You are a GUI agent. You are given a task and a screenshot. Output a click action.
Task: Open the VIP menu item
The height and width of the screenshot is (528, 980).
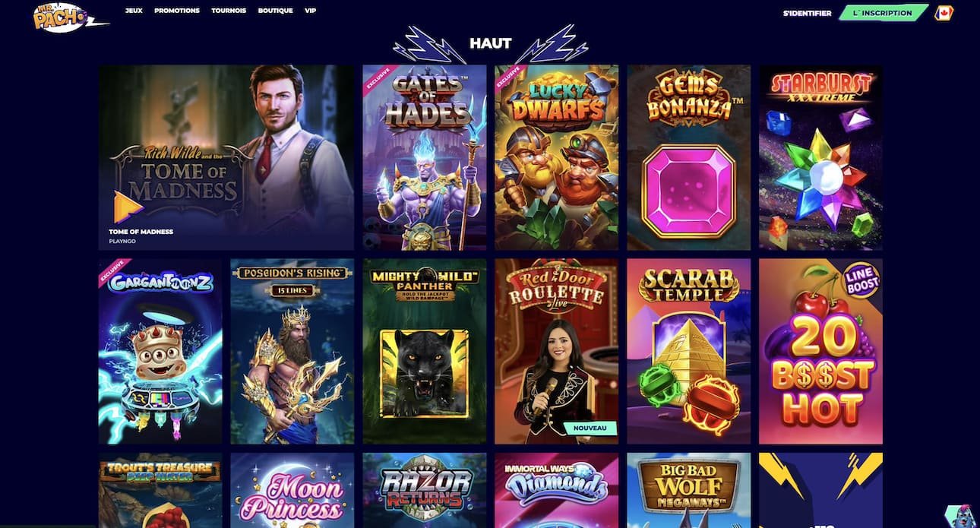click(310, 11)
